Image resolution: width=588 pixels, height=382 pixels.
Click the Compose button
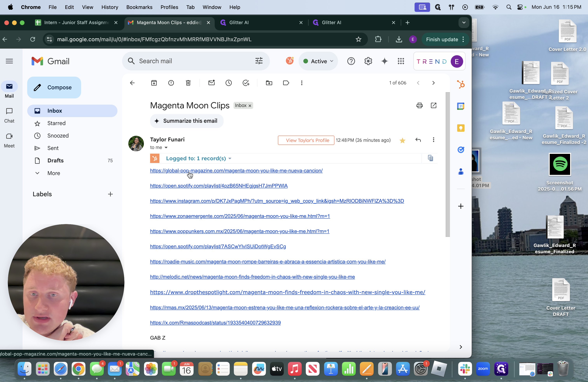(x=54, y=88)
